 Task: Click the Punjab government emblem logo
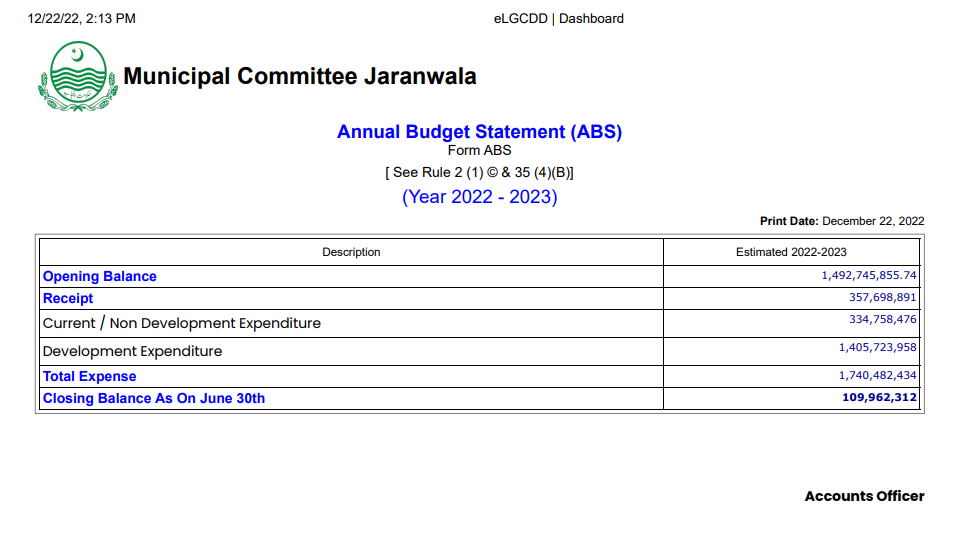pyautogui.click(x=77, y=78)
